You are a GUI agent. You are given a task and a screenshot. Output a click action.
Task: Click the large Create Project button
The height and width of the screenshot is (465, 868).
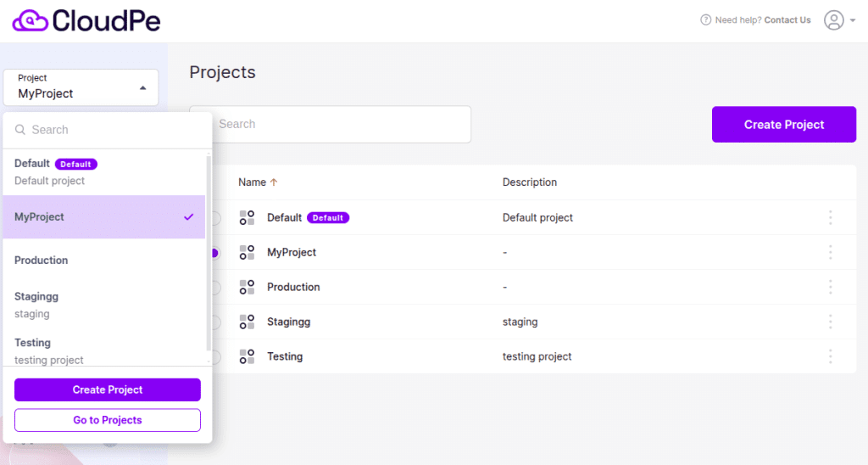tap(784, 125)
